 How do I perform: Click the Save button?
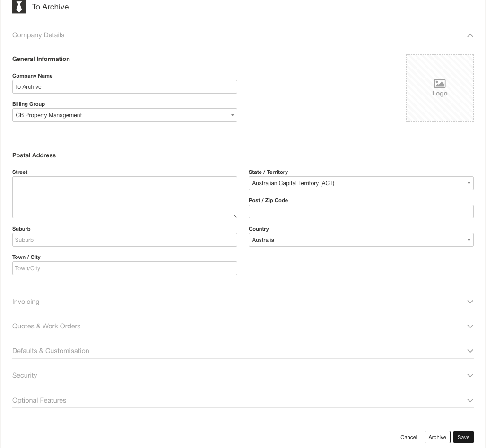coord(463,437)
